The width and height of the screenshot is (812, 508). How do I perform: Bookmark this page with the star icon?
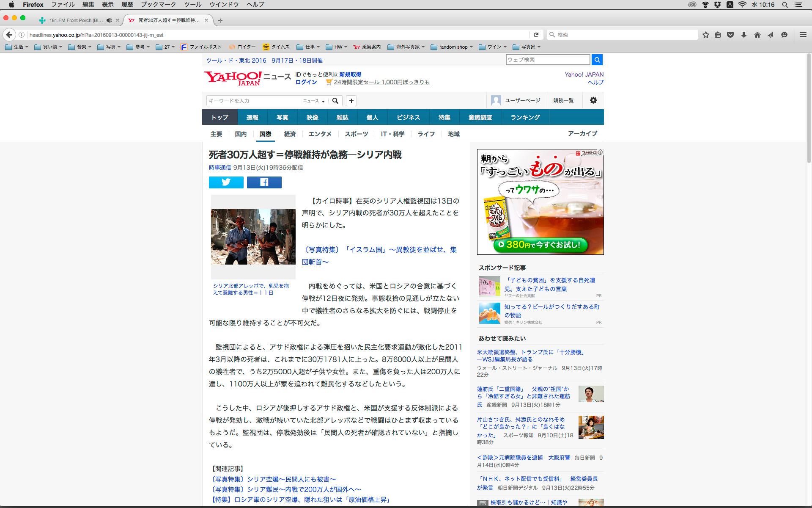[x=705, y=35]
